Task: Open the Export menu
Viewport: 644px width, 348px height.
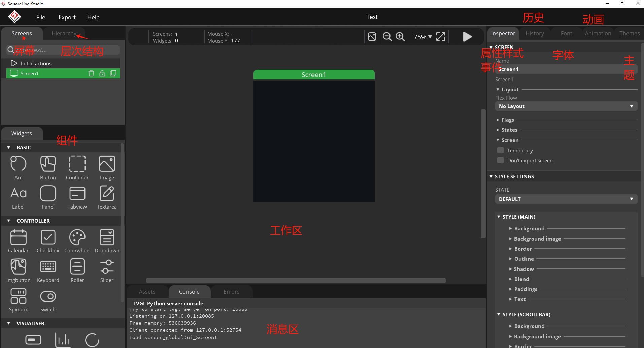Action: [67, 17]
